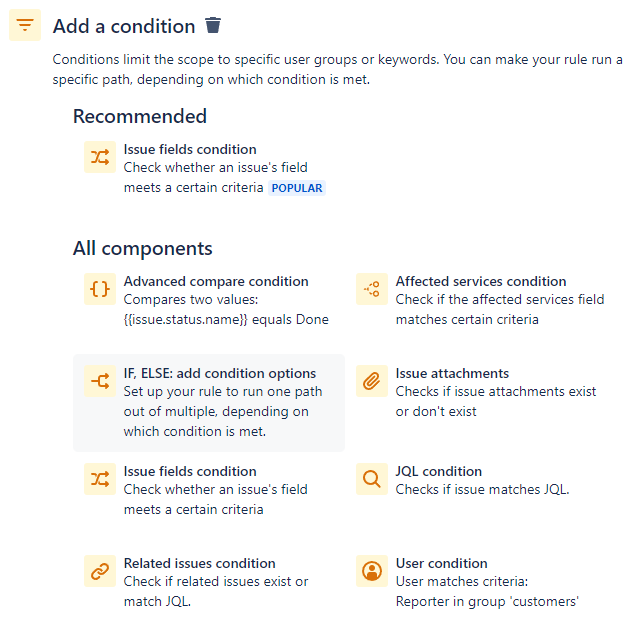Choose the User condition component

(441, 563)
